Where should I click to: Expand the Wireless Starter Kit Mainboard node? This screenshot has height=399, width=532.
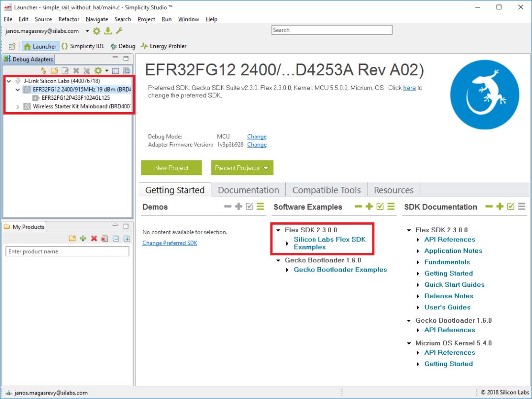[18, 106]
